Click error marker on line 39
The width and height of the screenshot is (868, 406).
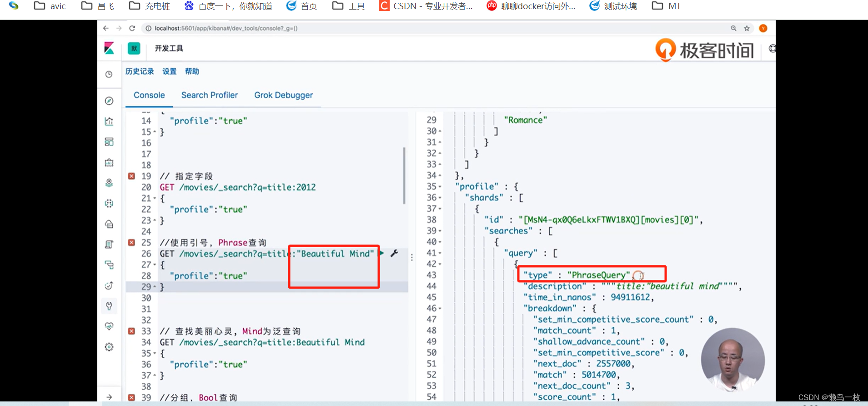(x=131, y=397)
